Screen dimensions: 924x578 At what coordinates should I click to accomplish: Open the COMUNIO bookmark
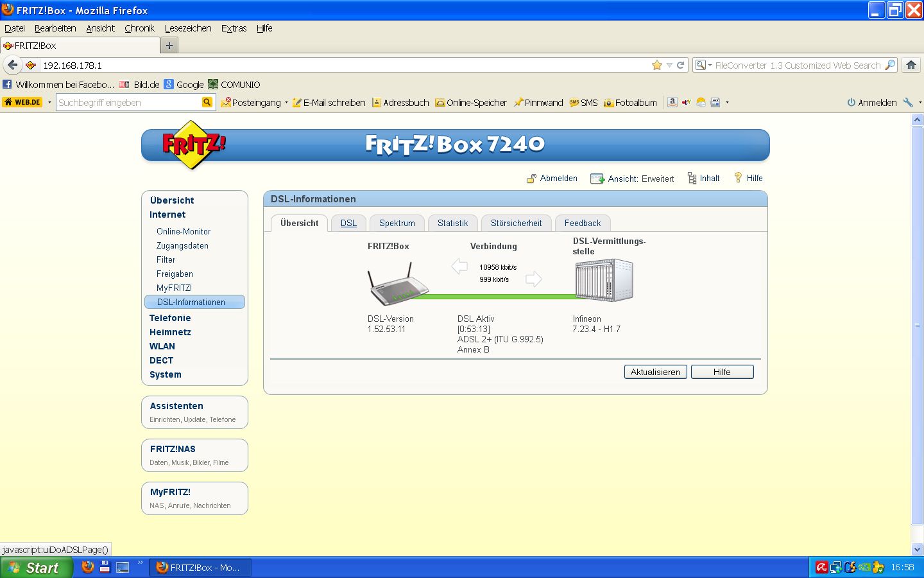click(234, 84)
